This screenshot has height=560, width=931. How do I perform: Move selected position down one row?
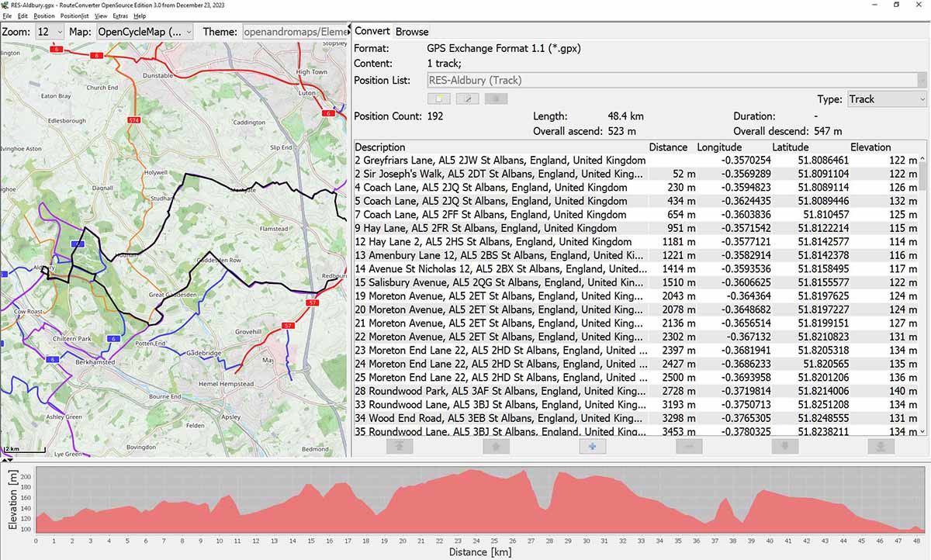[784, 446]
